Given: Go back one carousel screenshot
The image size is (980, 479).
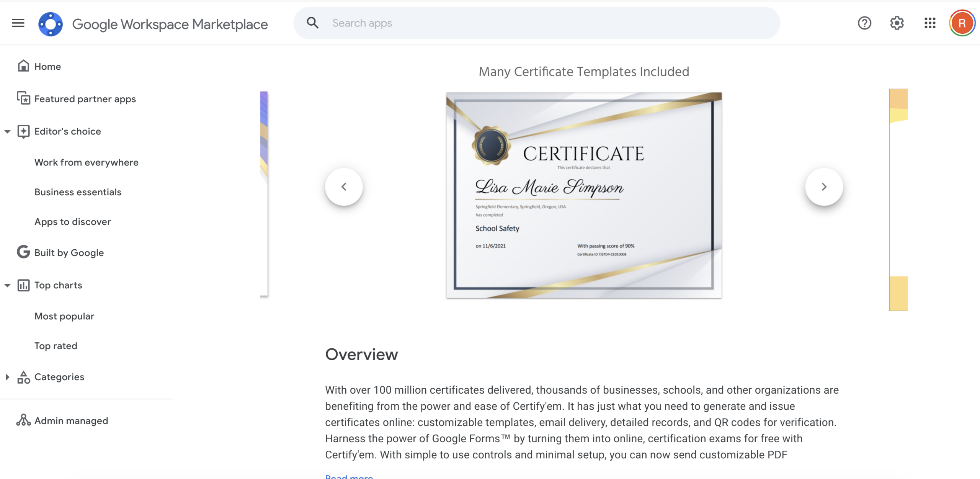Looking at the screenshot, I should (344, 186).
